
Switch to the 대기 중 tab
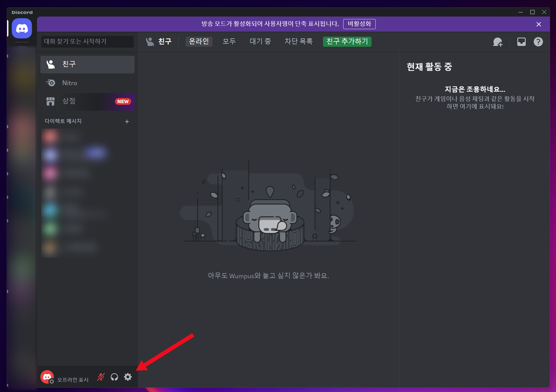pos(260,41)
